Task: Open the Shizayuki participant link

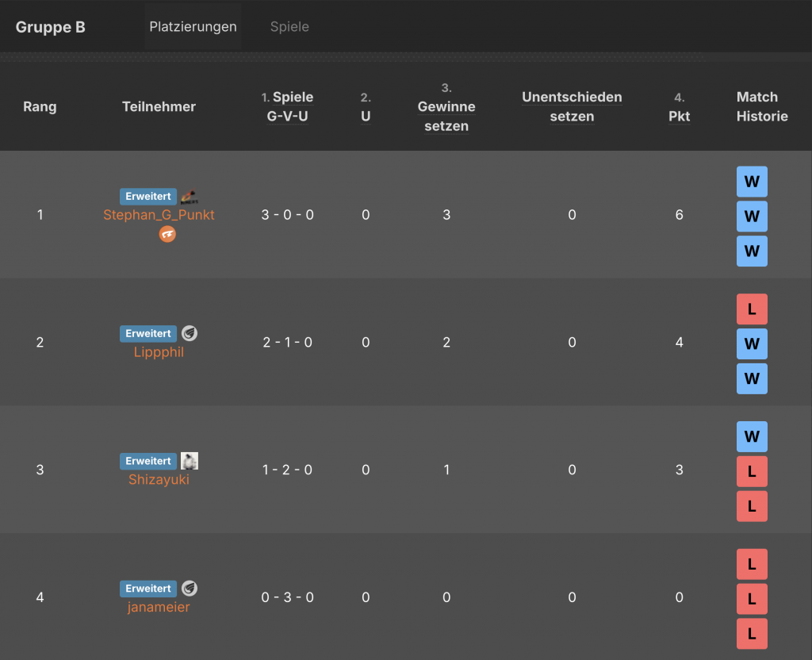Action: tap(159, 480)
